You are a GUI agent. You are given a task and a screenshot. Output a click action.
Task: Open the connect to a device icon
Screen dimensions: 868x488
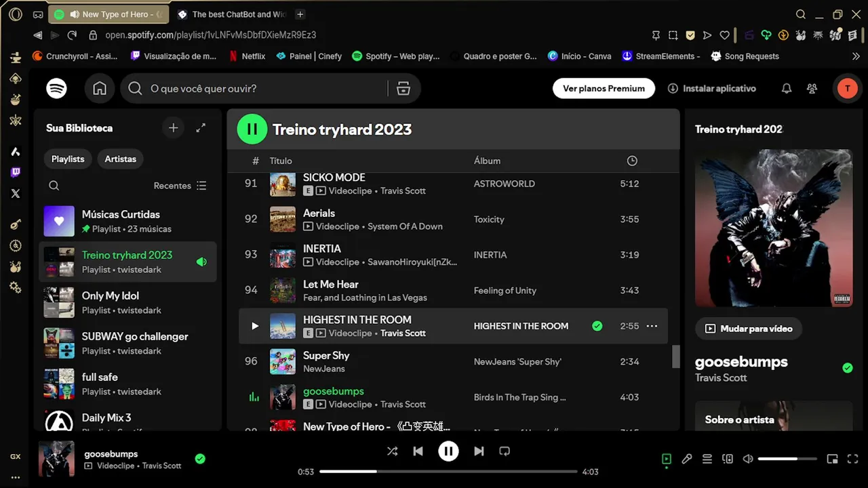click(x=728, y=459)
